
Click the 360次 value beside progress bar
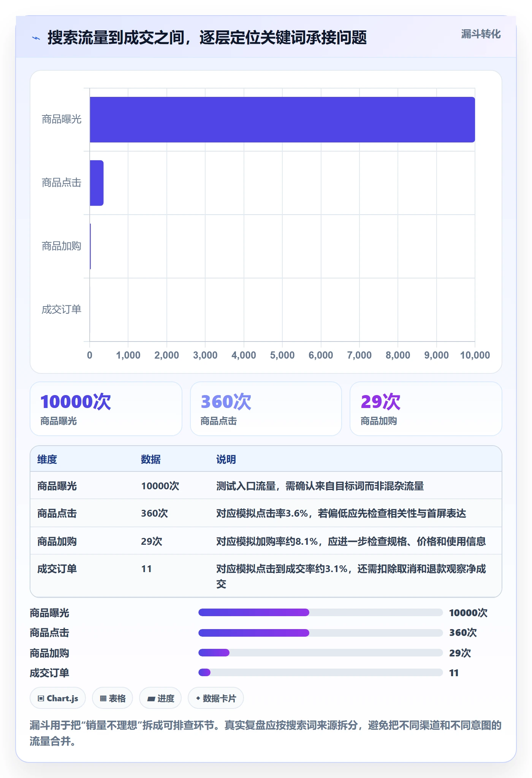(463, 633)
